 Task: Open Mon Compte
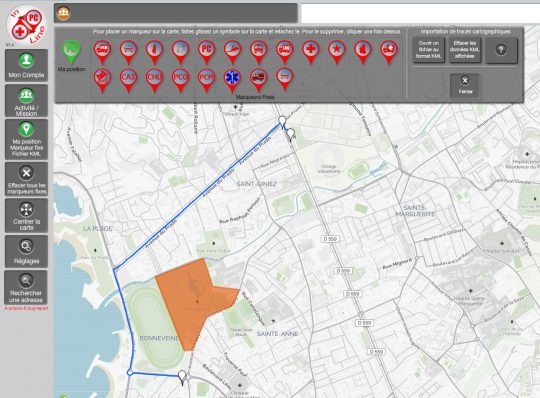(26, 65)
